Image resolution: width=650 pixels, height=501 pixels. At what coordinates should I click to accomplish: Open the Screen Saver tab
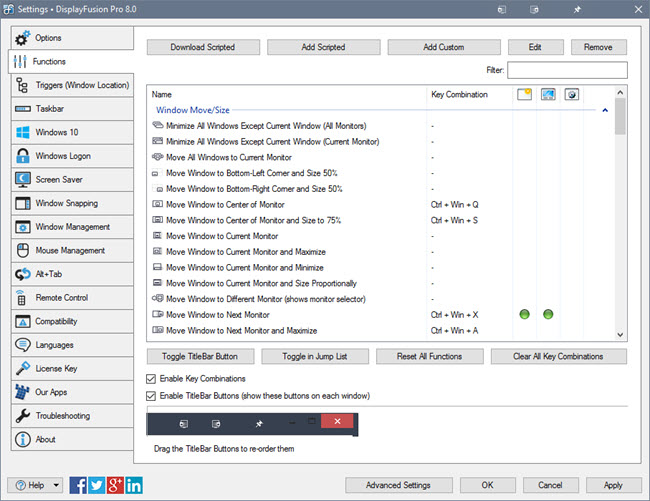click(72, 180)
